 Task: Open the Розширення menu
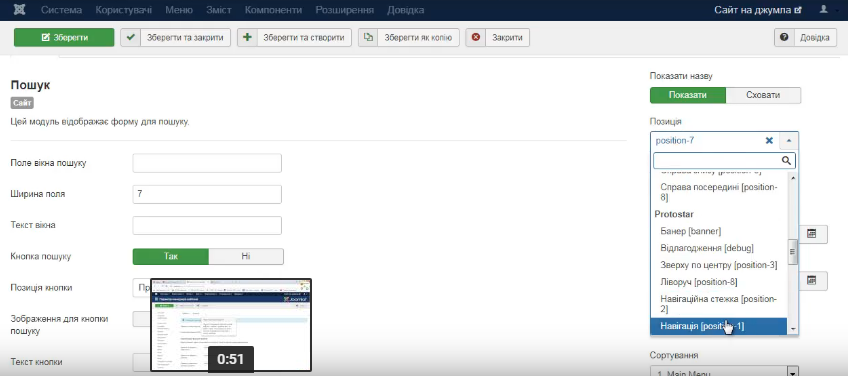coord(344,10)
